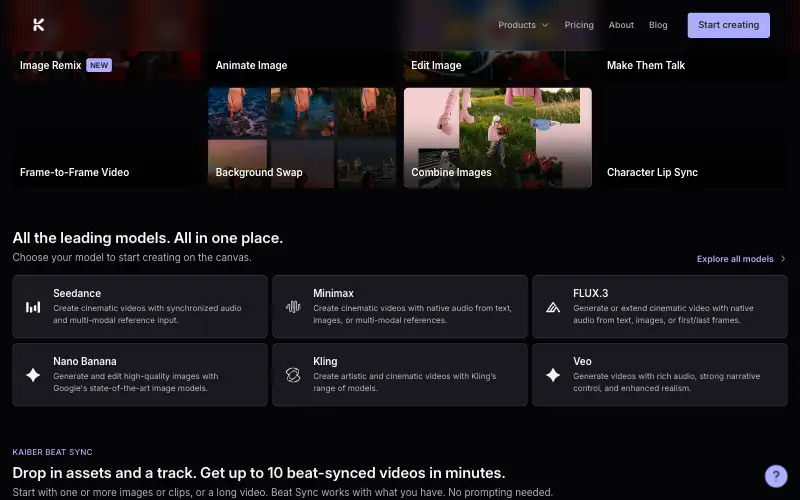The width and height of the screenshot is (800, 500).
Task: Follow the Explore all models link
Action: click(741, 259)
